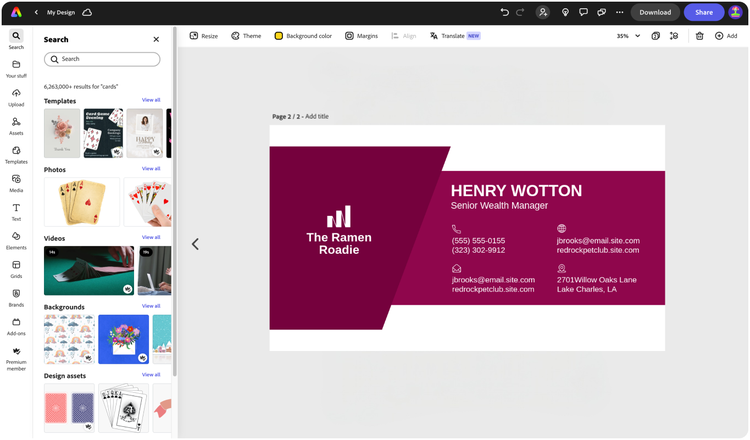This screenshot has height=440, width=750.
Task: Select the Text tool in the sidebar
Action: (16, 212)
